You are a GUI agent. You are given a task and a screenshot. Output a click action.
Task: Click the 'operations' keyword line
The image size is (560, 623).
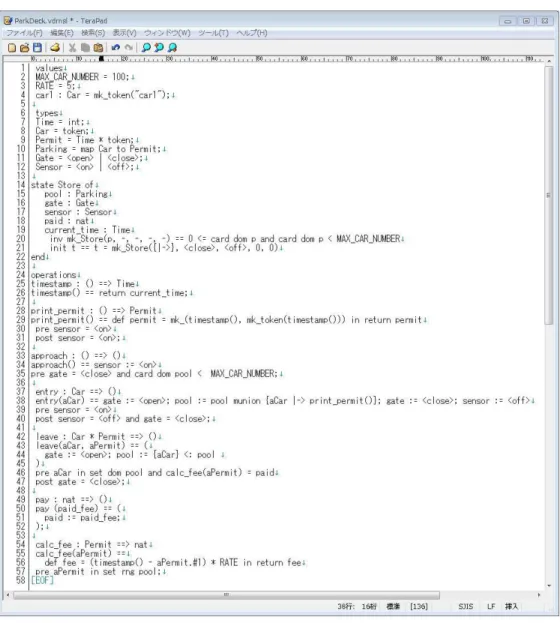coord(55,275)
